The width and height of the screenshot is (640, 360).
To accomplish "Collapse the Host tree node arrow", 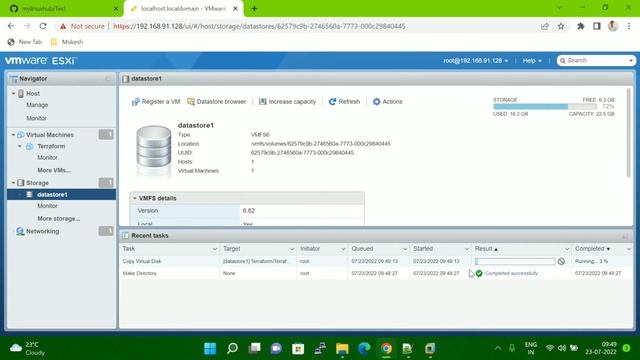I will click(x=13, y=93).
